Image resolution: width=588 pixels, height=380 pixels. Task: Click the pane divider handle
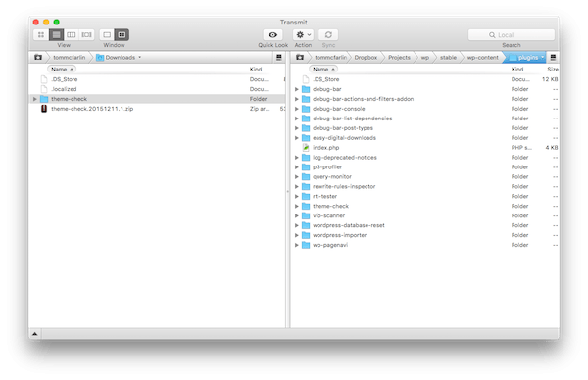click(287, 191)
